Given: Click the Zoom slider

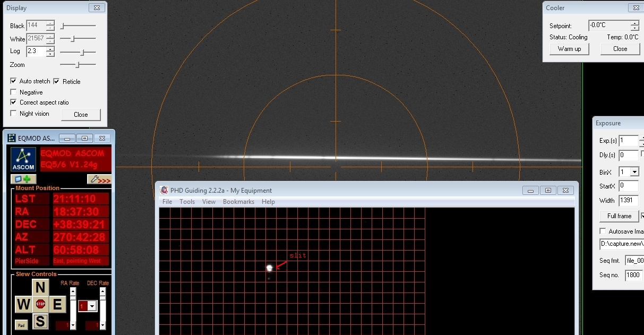Looking at the screenshot, I should point(78,65).
